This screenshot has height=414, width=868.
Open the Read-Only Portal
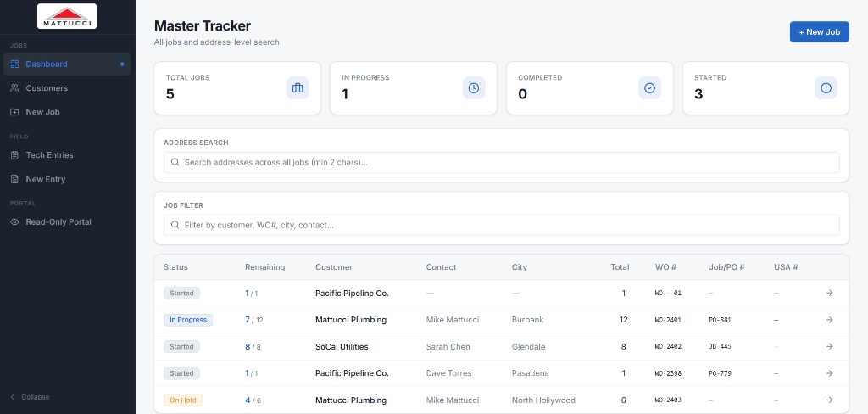coord(67,221)
